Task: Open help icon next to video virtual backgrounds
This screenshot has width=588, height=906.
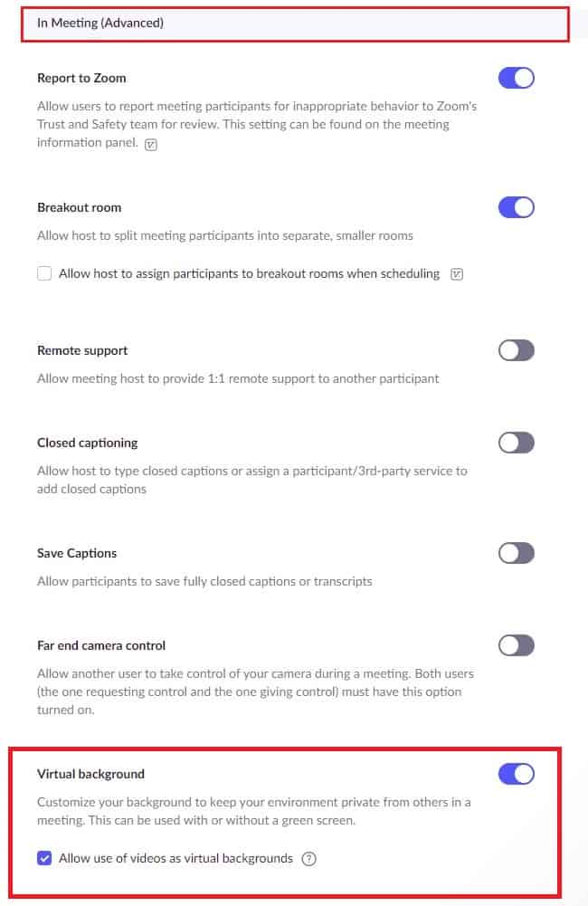Action: pyautogui.click(x=309, y=859)
